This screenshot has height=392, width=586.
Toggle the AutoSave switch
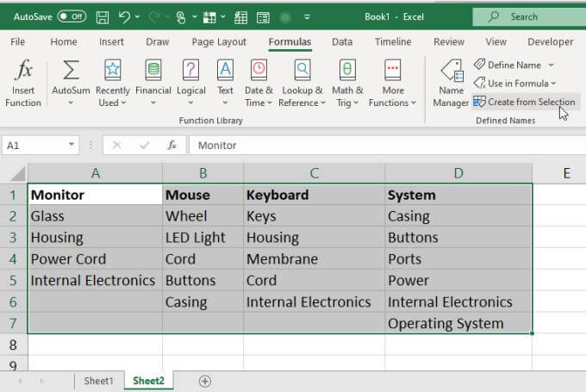[72, 16]
